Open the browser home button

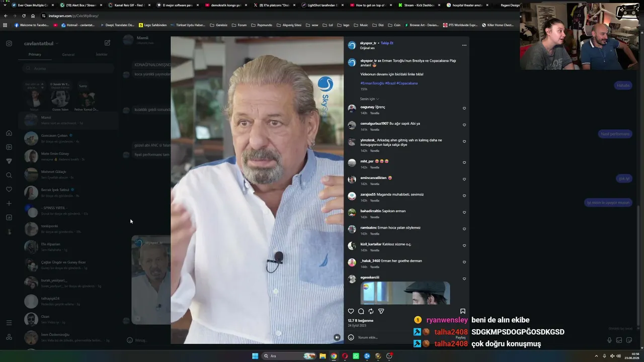click(33, 16)
